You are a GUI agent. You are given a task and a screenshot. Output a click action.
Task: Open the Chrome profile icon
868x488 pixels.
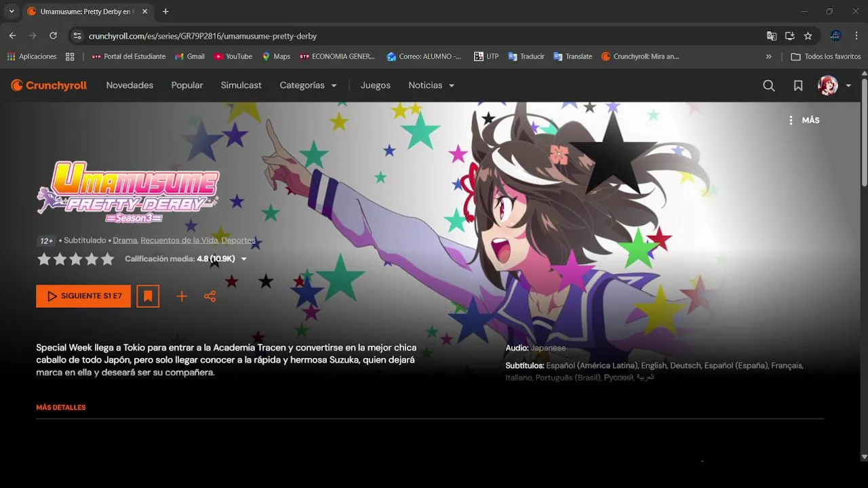(835, 36)
